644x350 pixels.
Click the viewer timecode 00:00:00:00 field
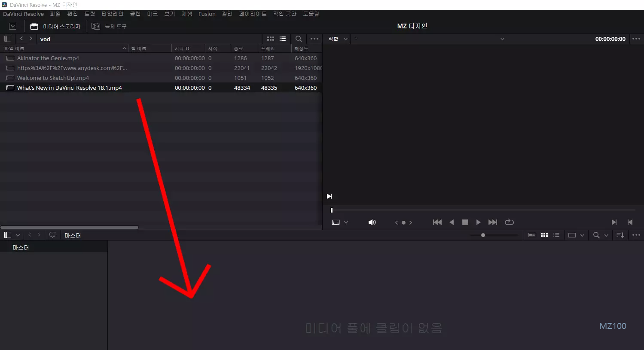pyautogui.click(x=610, y=39)
